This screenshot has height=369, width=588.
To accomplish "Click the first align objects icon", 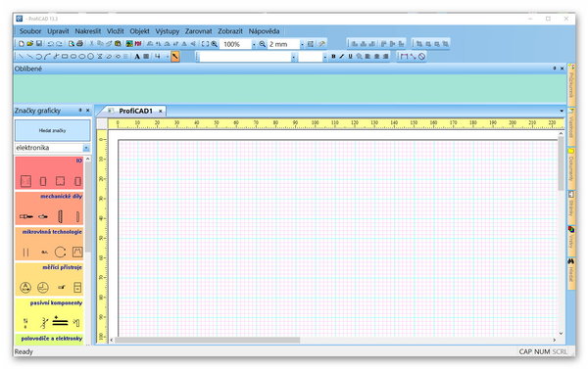I will pos(354,44).
